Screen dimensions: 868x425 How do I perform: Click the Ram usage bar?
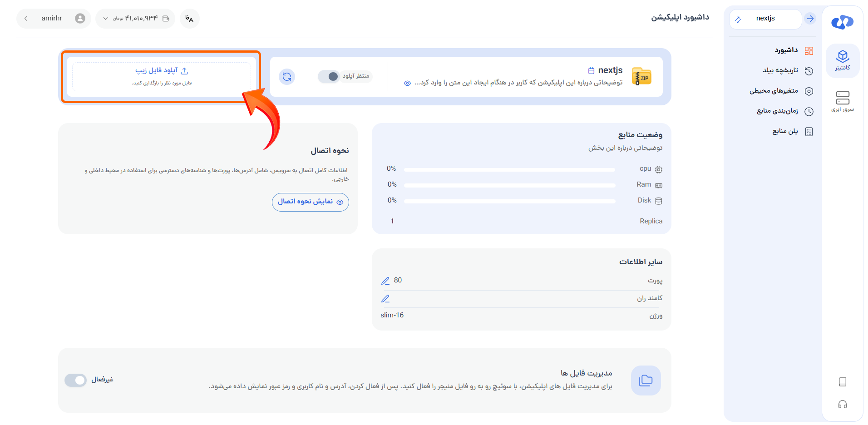509,185
